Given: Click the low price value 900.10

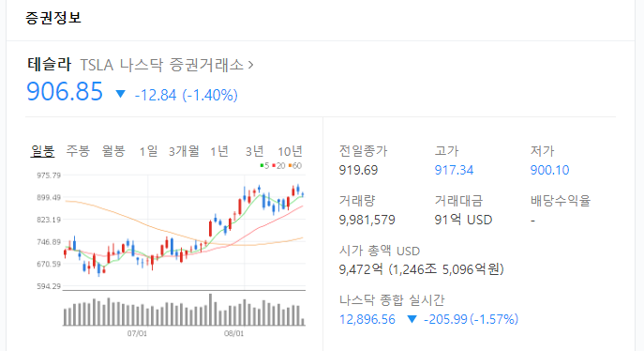Looking at the screenshot, I should tap(549, 170).
